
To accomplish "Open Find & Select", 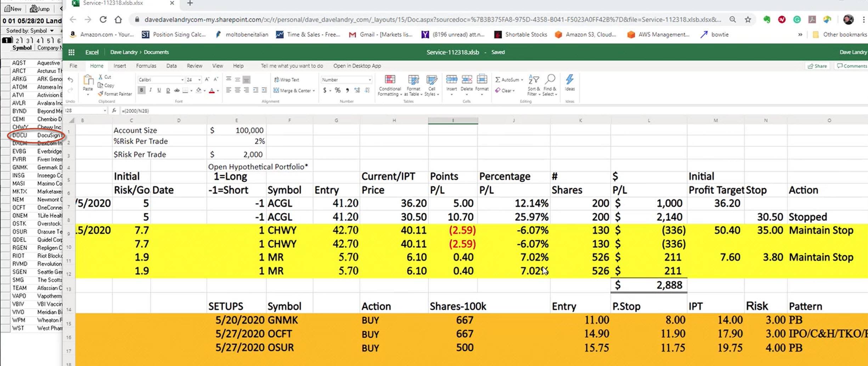I will 550,85.
